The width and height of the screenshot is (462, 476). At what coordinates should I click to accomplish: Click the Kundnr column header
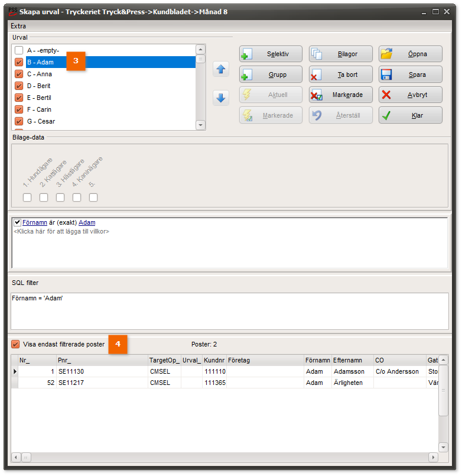click(214, 360)
